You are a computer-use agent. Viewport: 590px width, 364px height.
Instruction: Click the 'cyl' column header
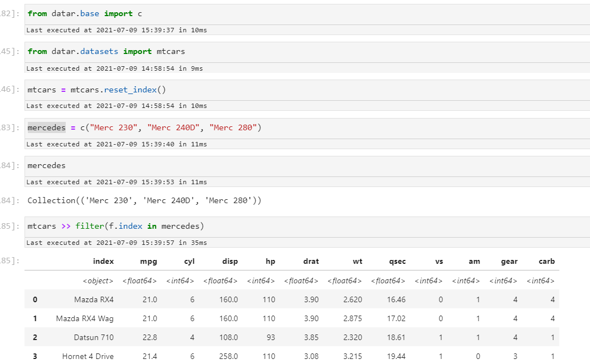189,262
